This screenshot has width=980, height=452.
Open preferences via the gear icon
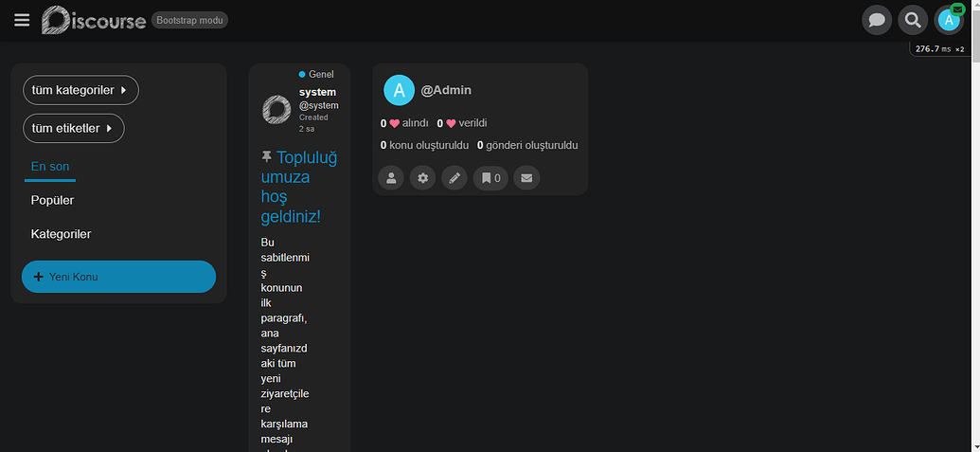(x=422, y=177)
